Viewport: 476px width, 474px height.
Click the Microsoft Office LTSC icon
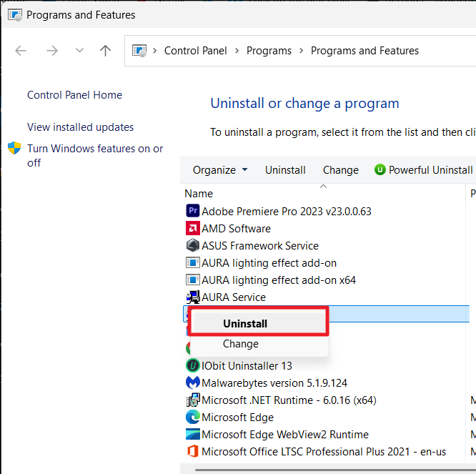coord(193,451)
